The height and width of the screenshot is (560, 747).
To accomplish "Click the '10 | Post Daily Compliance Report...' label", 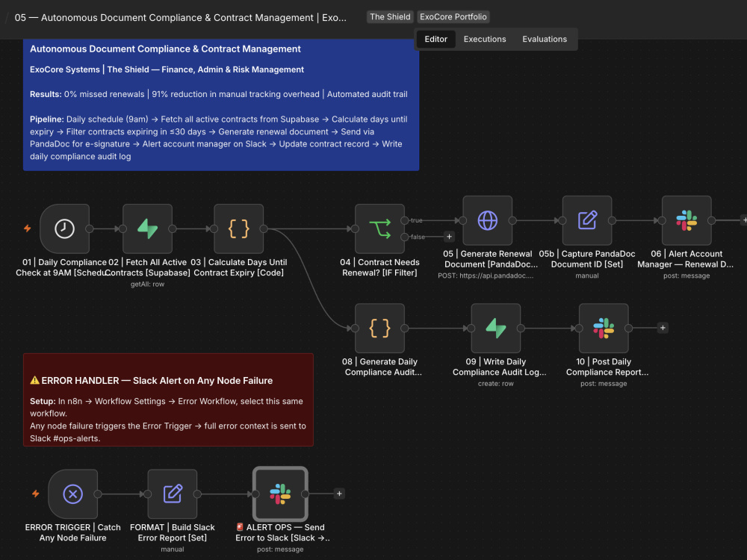I will 607,367.
